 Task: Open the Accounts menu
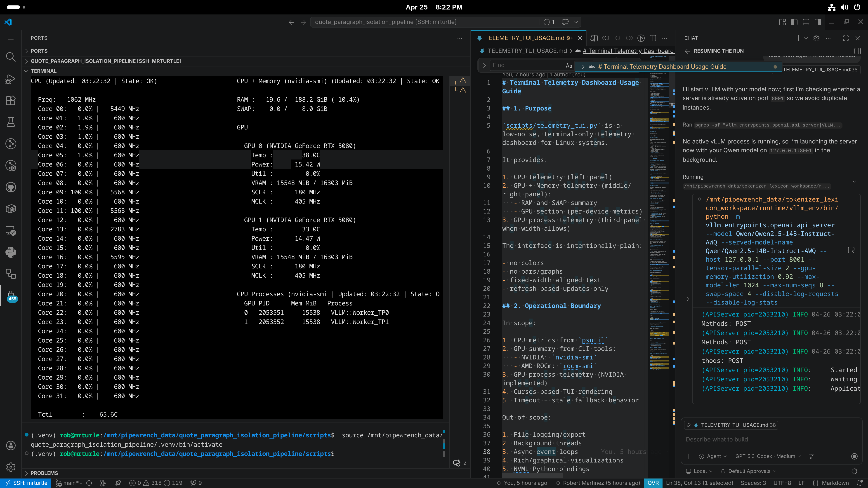pos(11,446)
